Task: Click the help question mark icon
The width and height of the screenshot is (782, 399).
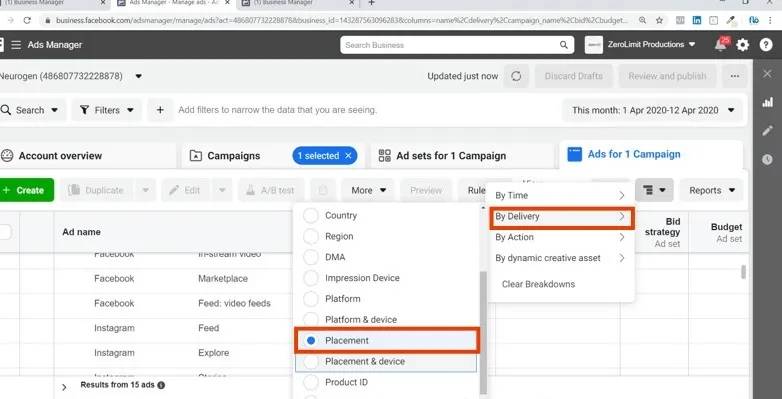Action: tap(766, 45)
